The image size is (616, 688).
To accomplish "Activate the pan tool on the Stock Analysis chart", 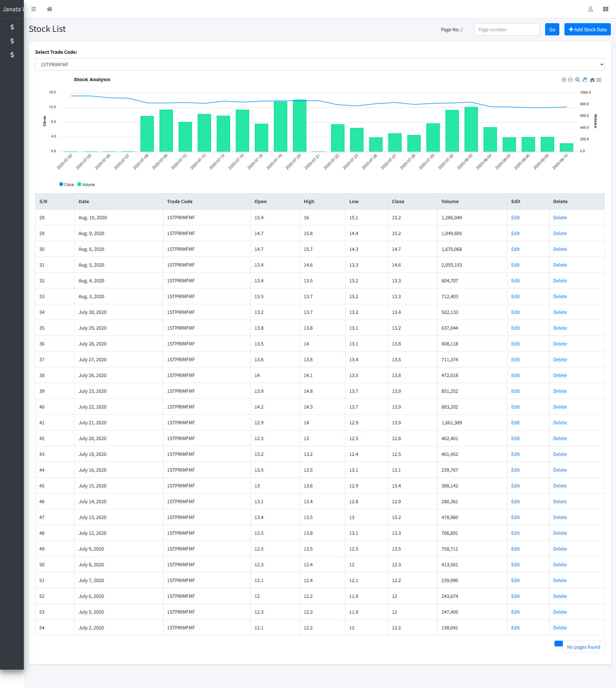I will (584, 80).
